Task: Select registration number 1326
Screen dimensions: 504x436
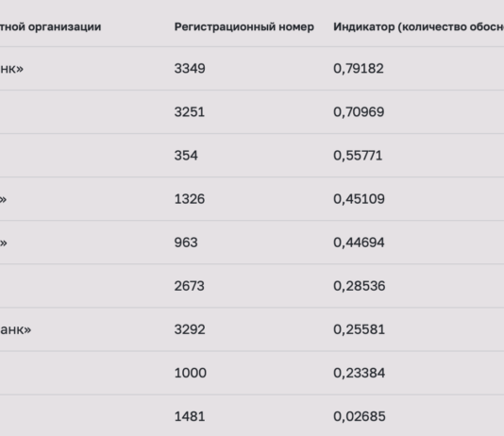Action: pos(190,199)
